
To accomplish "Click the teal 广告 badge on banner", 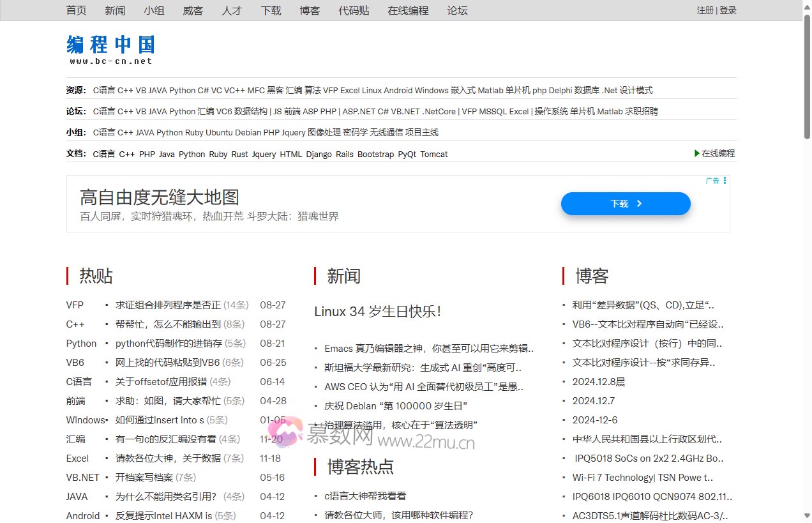I will 713,180.
